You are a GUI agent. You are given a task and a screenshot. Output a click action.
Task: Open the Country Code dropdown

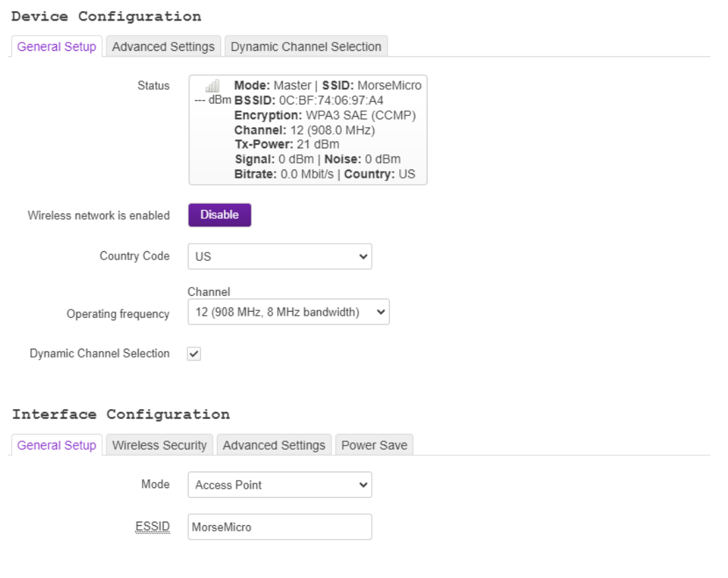tap(279, 257)
